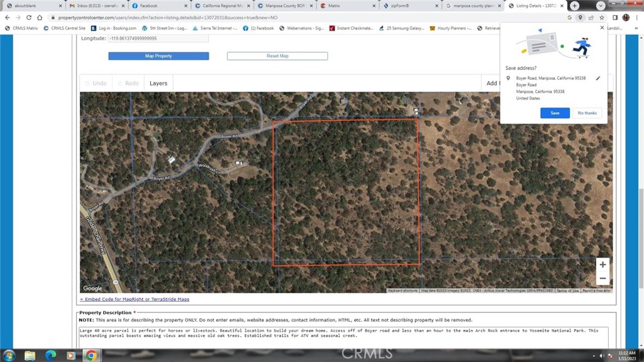644x362 pixels.
Task: Click the address bar URL
Action: [167, 18]
